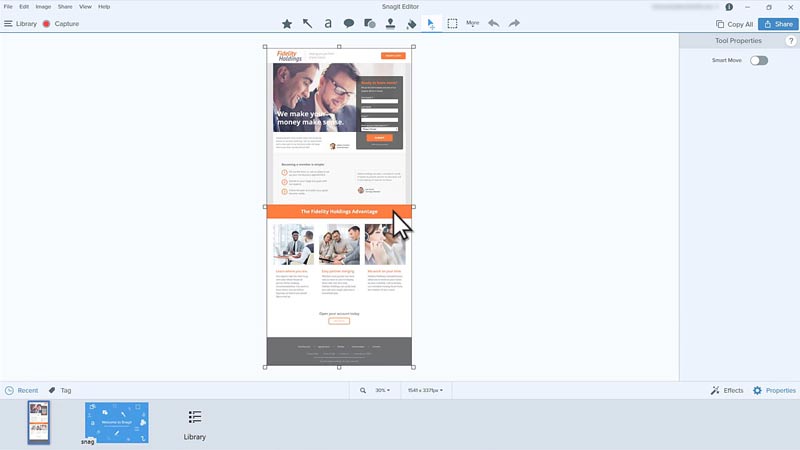The height and width of the screenshot is (450, 800).
Task: Open the Image menu
Action: 43,7
